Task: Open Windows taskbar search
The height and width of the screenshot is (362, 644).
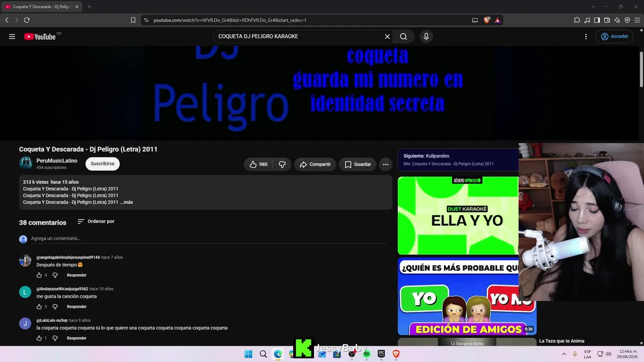Action: tap(263, 354)
